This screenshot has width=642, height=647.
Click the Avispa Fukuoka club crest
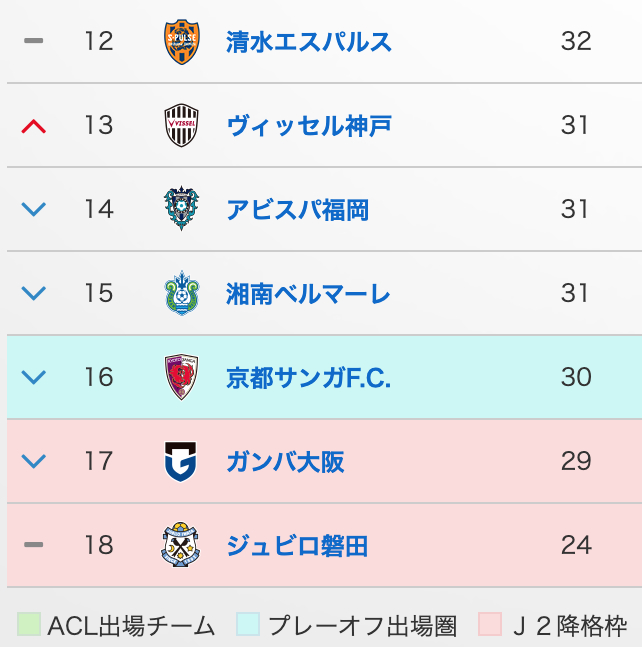[x=182, y=210]
